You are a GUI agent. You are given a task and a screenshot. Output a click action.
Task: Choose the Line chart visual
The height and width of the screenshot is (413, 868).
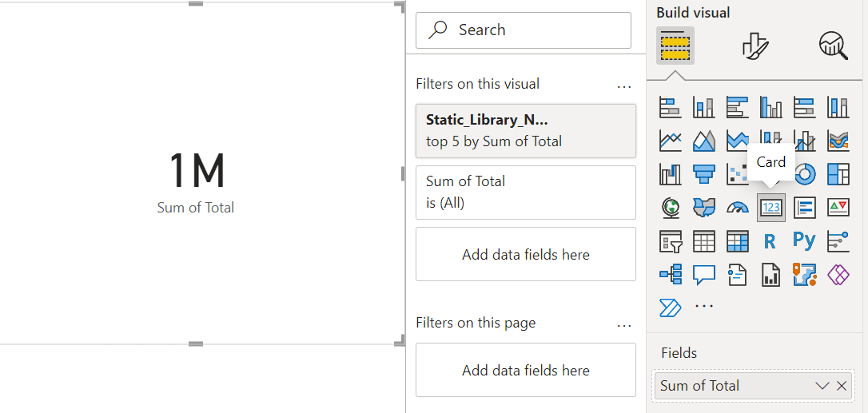(671, 141)
